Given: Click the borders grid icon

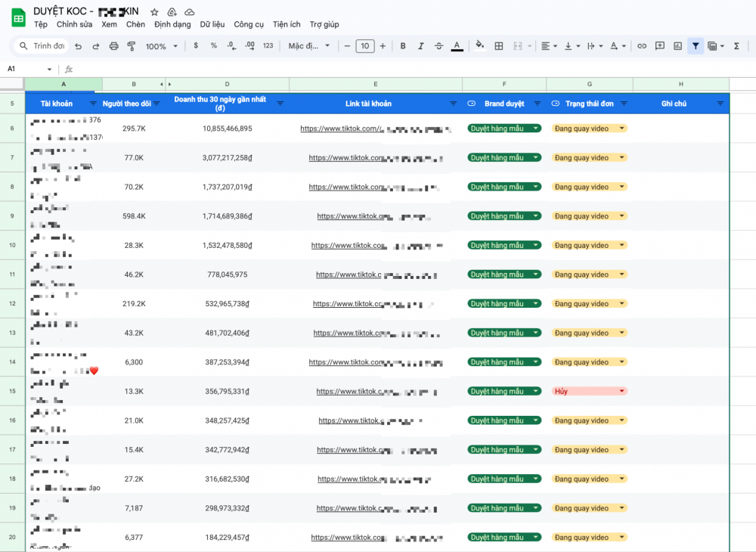Looking at the screenshot, I should (x=499, y=46).
